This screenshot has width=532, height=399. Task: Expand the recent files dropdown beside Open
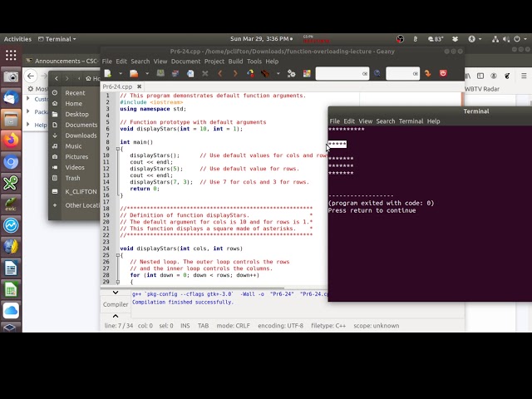146,73
